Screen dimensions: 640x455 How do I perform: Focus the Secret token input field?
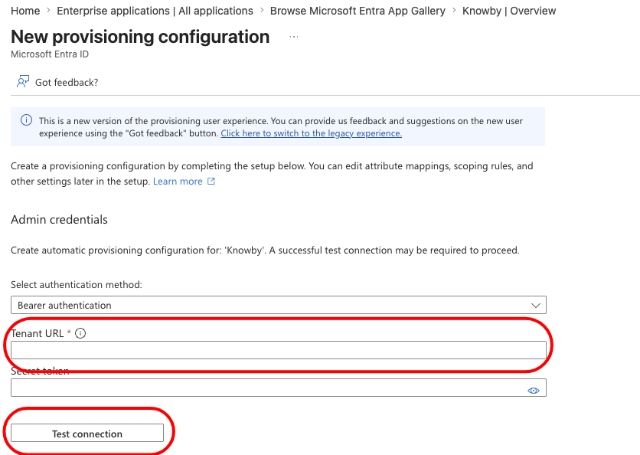coord(278,388)
